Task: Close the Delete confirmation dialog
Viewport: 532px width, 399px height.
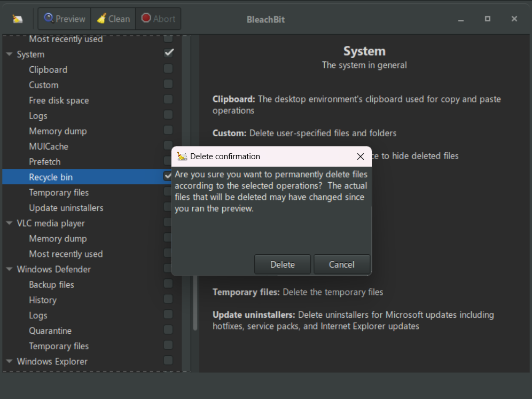Action: pos(361,157)
